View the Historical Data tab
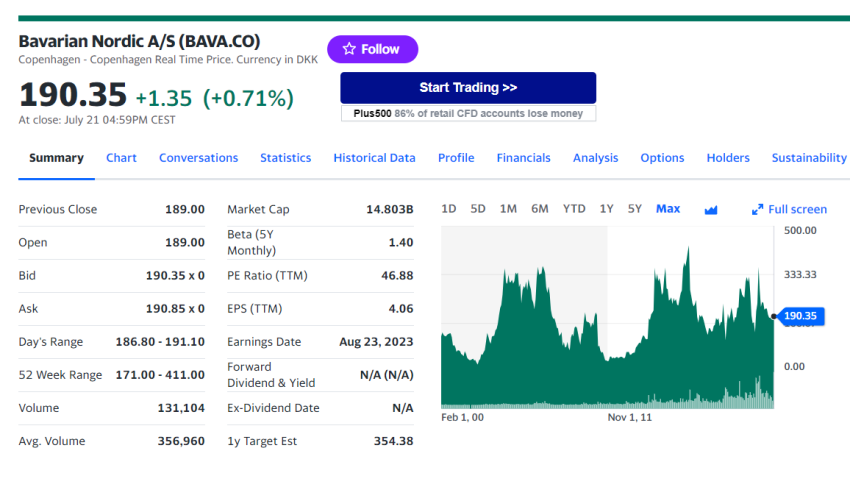Image resolution: width=850 pixels, height=487 pixels. pos(375,158)
